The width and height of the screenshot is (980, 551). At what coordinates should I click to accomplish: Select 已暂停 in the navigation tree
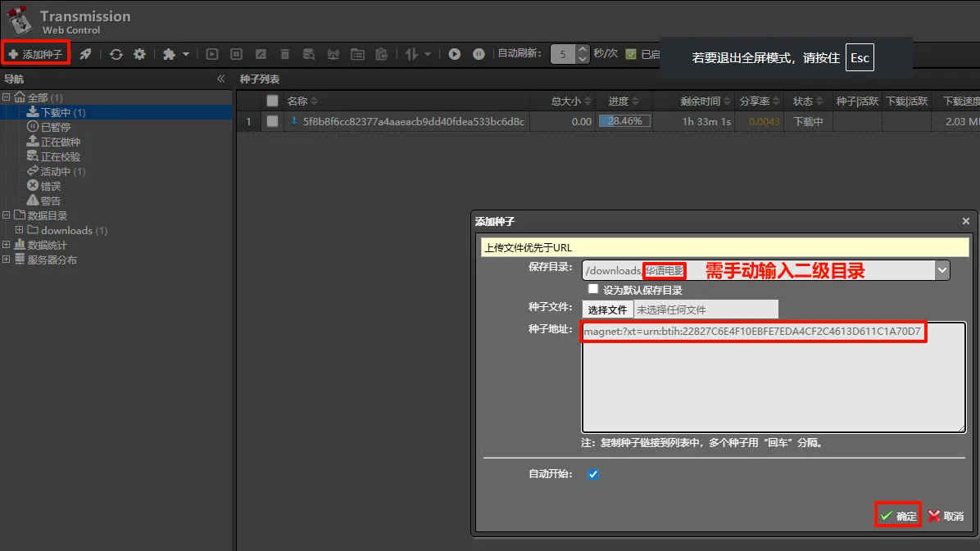click(x=56, y=127)
